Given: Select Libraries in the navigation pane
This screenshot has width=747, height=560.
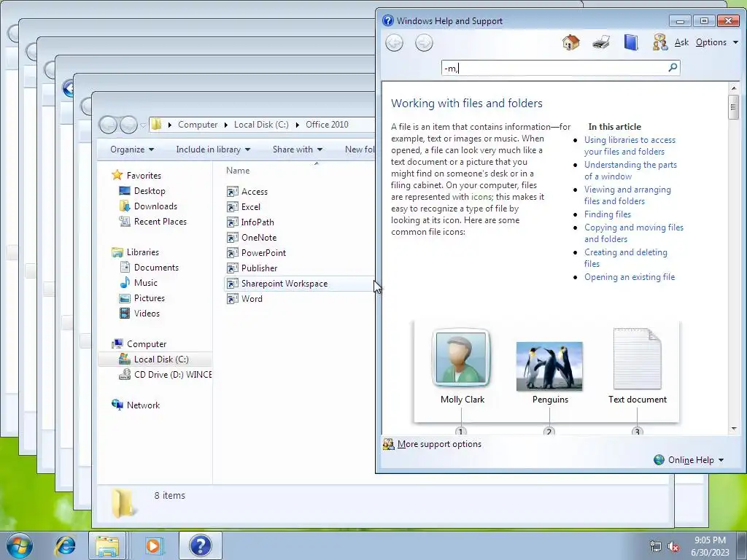Looking at the screenshot, I should 142,252.
